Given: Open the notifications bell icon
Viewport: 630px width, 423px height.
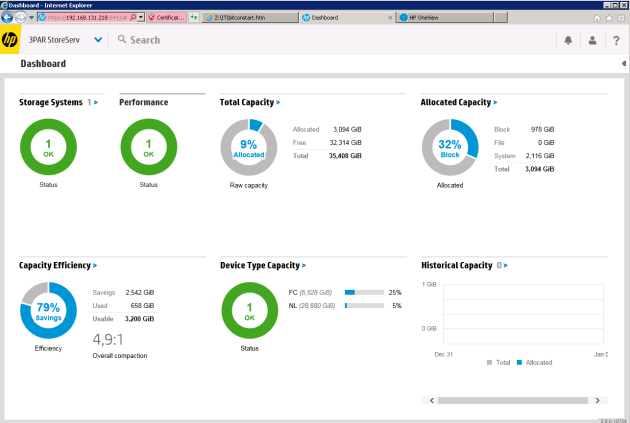Looking at the screenshot, I should (x=569, y=40).
